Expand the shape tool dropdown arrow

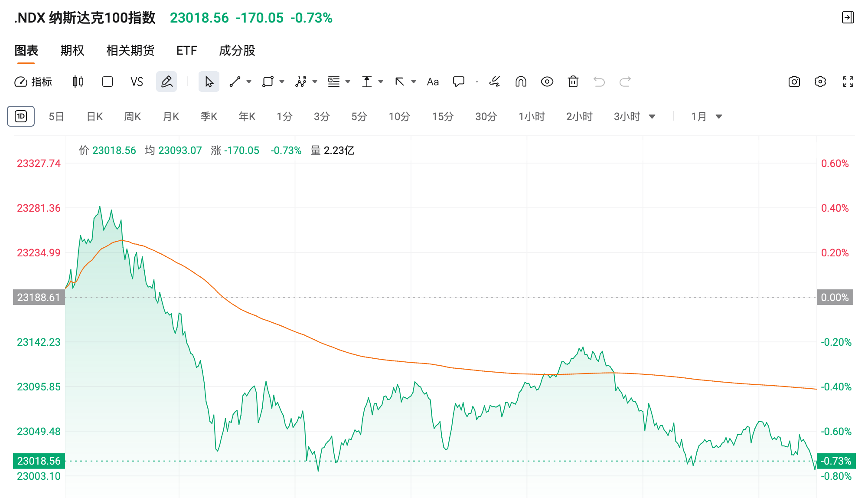click(282, 82)
